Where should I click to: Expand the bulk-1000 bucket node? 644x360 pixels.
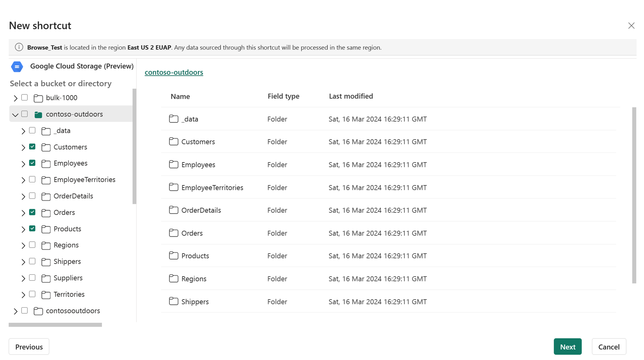pyautogui.click(x=15, y=98)
